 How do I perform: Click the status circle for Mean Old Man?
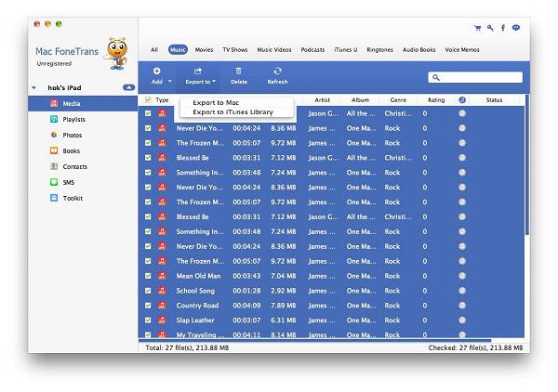(462, 276)
